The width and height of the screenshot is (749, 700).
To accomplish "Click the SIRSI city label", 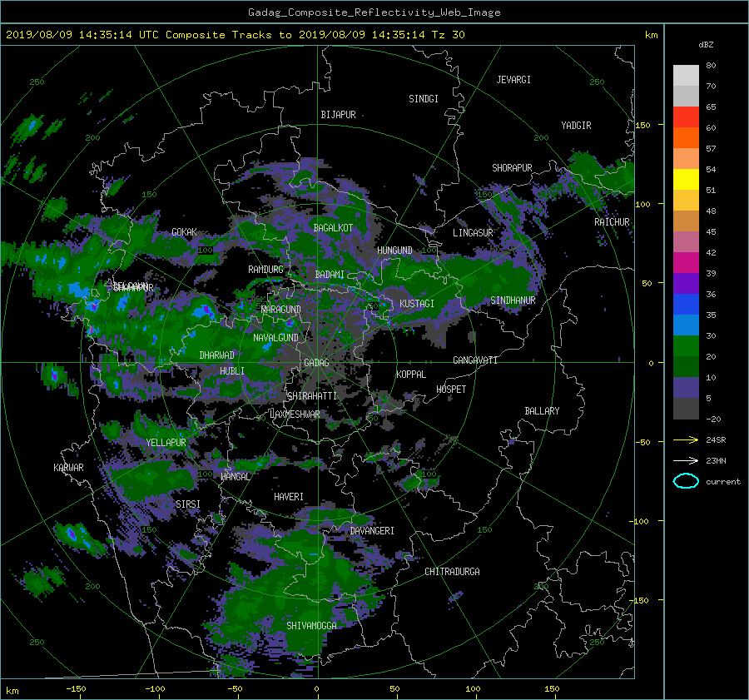I will point(188,504).
